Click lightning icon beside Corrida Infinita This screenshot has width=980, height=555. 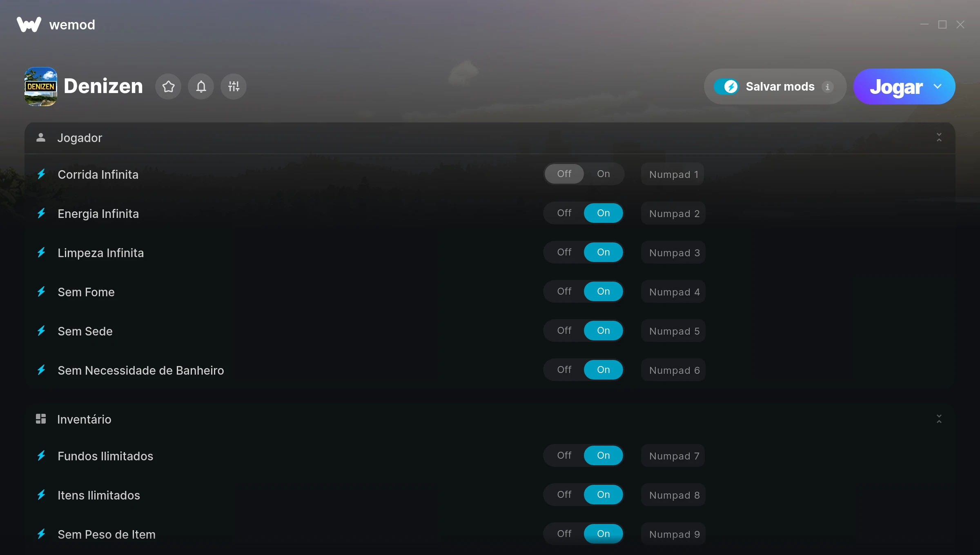(x=41, y=174)
